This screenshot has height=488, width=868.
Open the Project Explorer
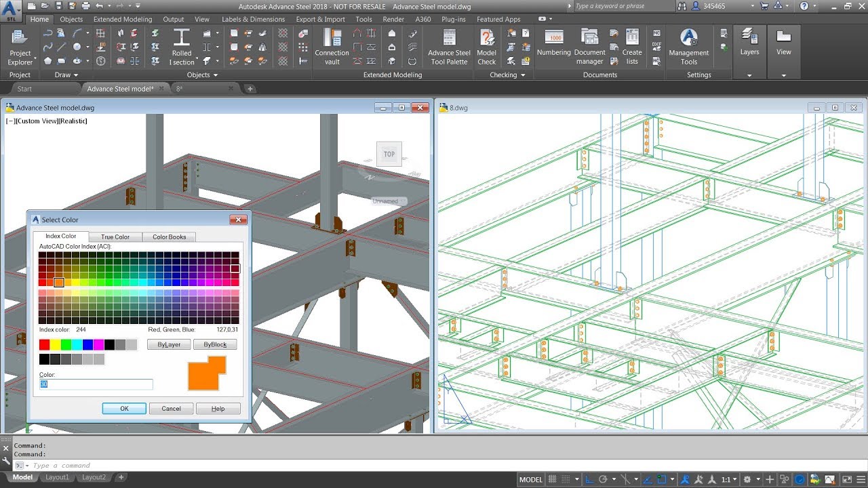click(20, 47)
